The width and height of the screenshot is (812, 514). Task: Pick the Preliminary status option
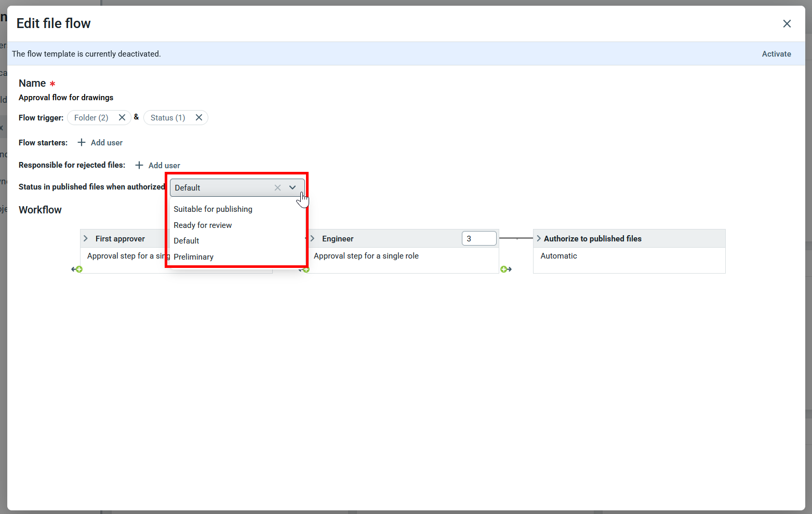click(193, 256)
